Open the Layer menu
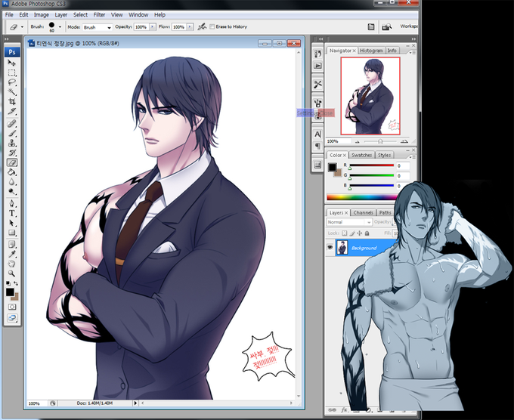Viewport: 514px width, 420px height. click(x=61, y=15)
